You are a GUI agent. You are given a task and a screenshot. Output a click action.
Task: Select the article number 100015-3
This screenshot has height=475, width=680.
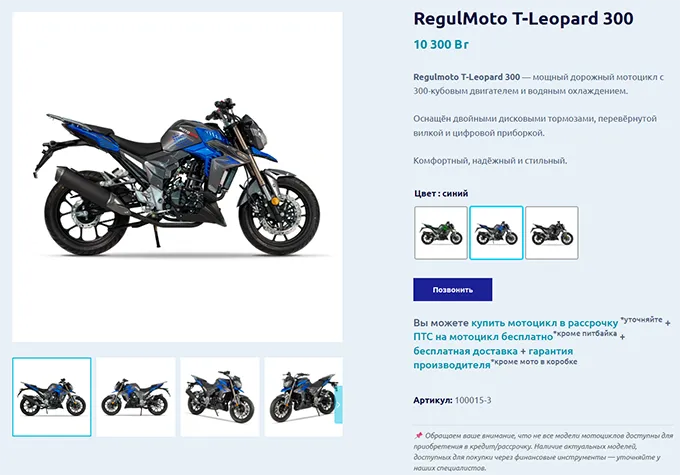[473, 400]
